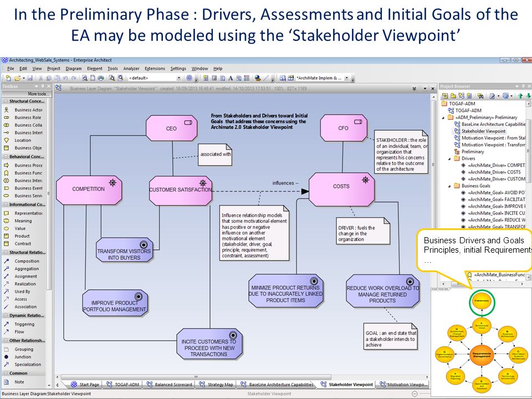Collapse the ADM_Preliminary Preliminary package node
532x399 pixels.
click(x=443, y=117)
